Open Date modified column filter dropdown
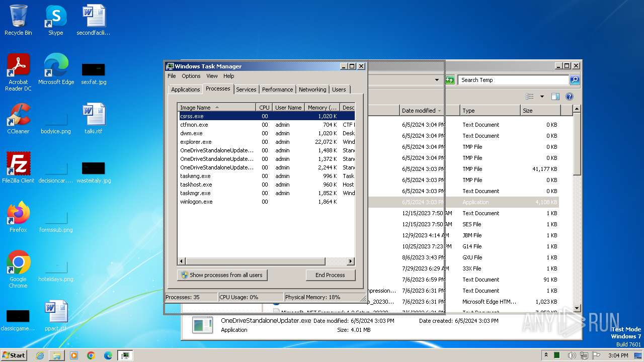644x362 pixels. click(x=440, y=111)
